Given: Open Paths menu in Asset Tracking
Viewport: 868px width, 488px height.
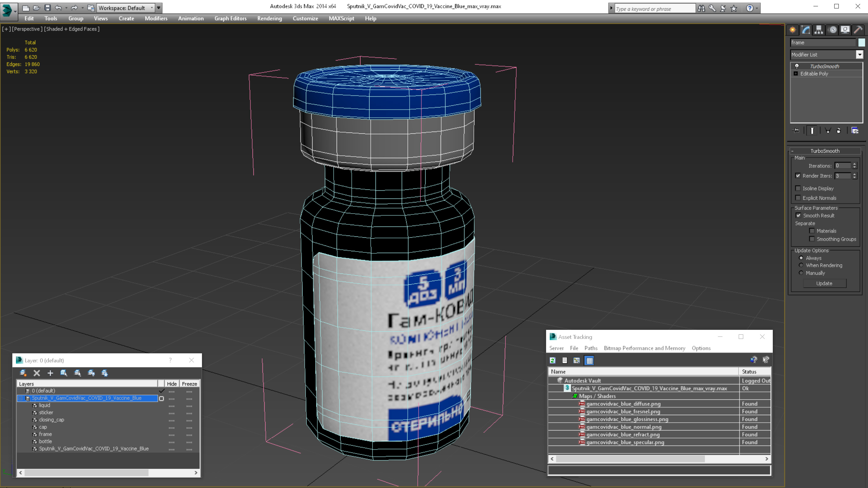Looking at the screenshot, I should pos(591,348).
